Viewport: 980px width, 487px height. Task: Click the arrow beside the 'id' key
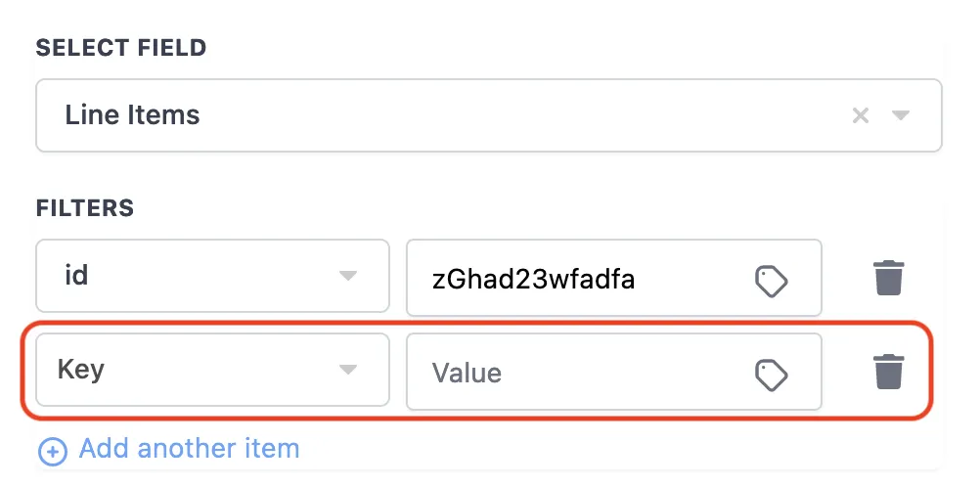point(347,277)
